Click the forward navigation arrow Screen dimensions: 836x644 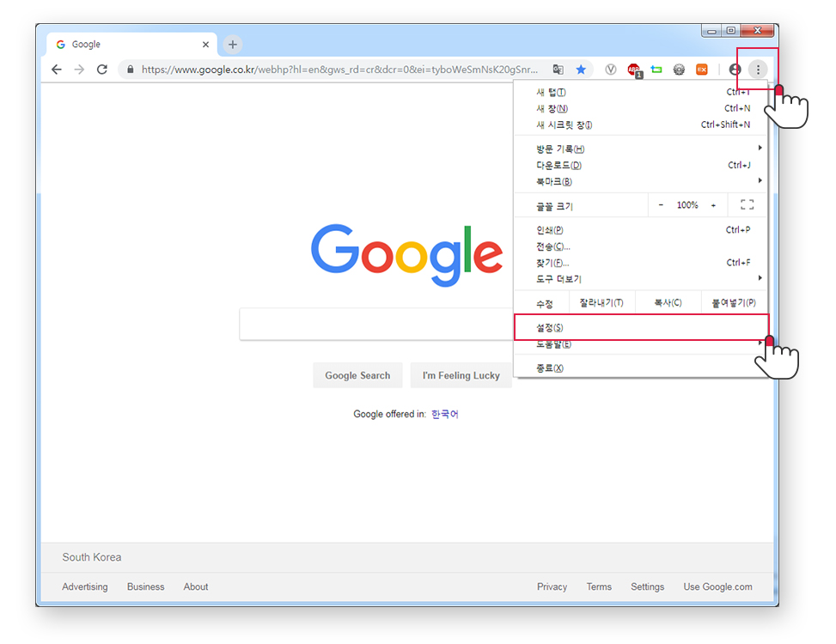79,70
